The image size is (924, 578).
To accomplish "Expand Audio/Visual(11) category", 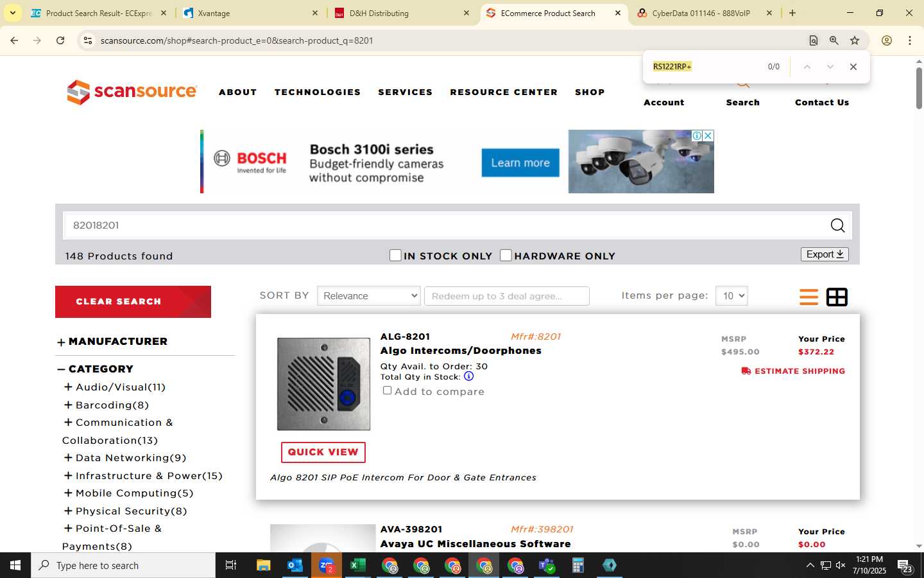I will click(68, 387).
